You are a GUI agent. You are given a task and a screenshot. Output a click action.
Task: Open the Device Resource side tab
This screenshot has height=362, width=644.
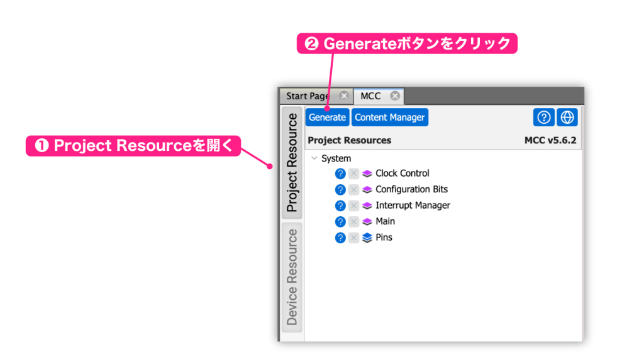coord(292,277)
